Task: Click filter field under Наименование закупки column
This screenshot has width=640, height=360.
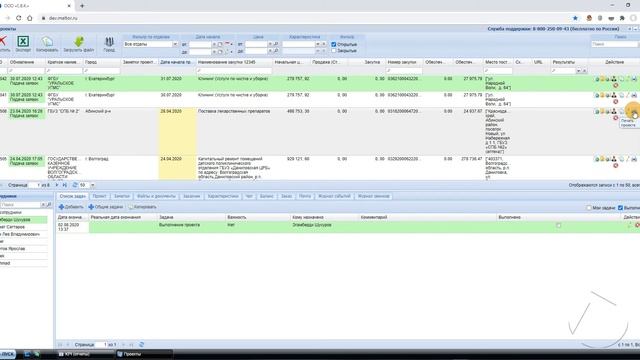Action: (x=234, y=71)
